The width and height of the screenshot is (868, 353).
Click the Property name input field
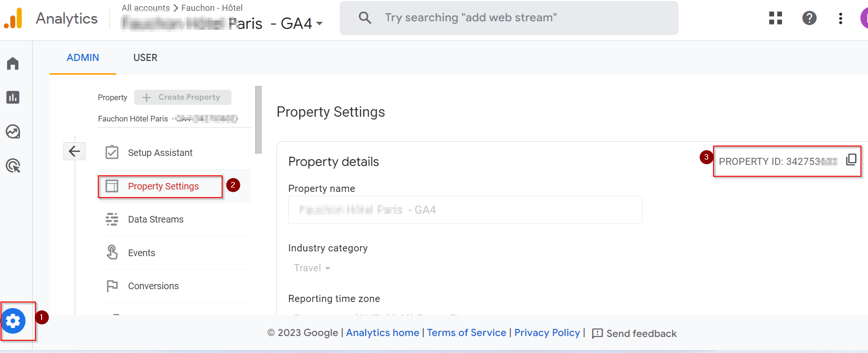[x=465, y=210]
